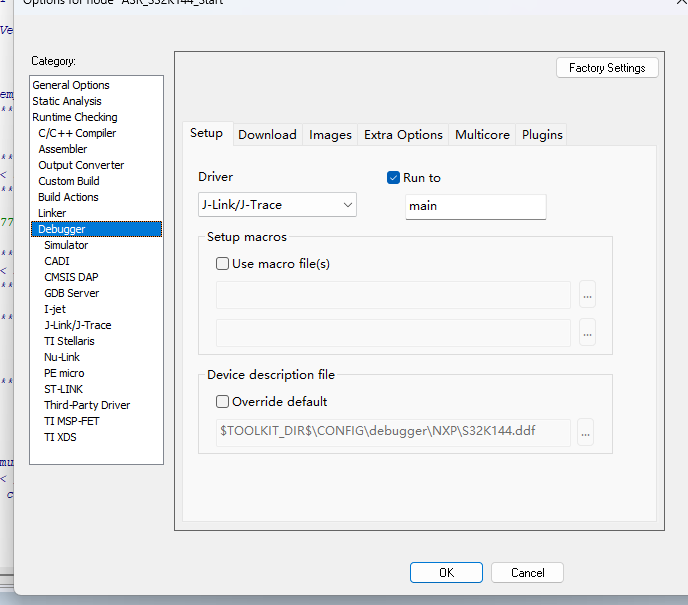The image size is (688, 605).
Task: Select Third-Party Driver category
Action: pos(87,405)
